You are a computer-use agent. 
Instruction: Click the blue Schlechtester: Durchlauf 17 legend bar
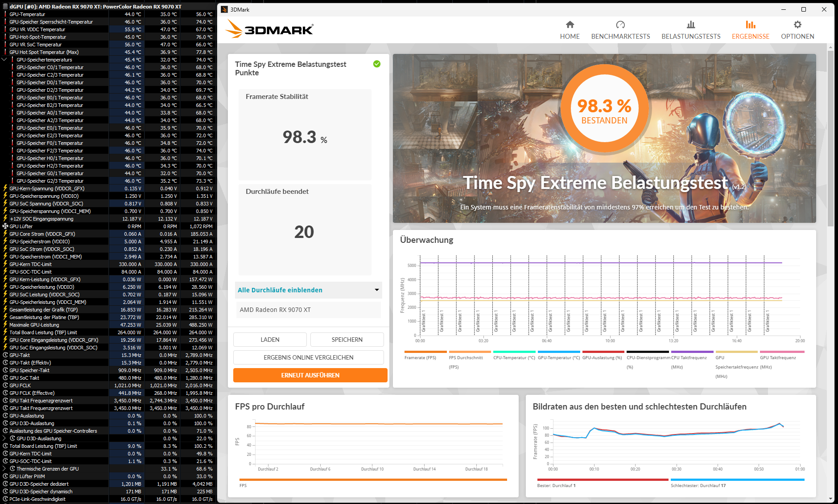click(737, 480)
